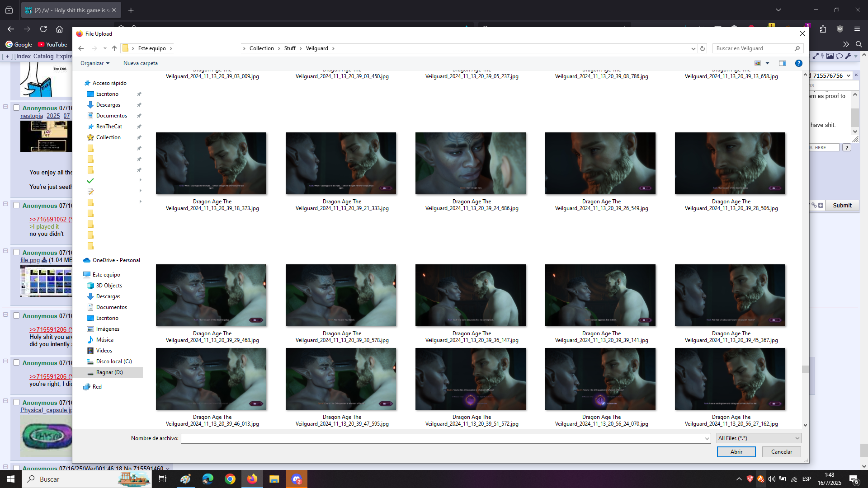The height and width of the screenshot is (488, 868).
Task: Open Task View on the taskbar
Action: coord(163,479)
